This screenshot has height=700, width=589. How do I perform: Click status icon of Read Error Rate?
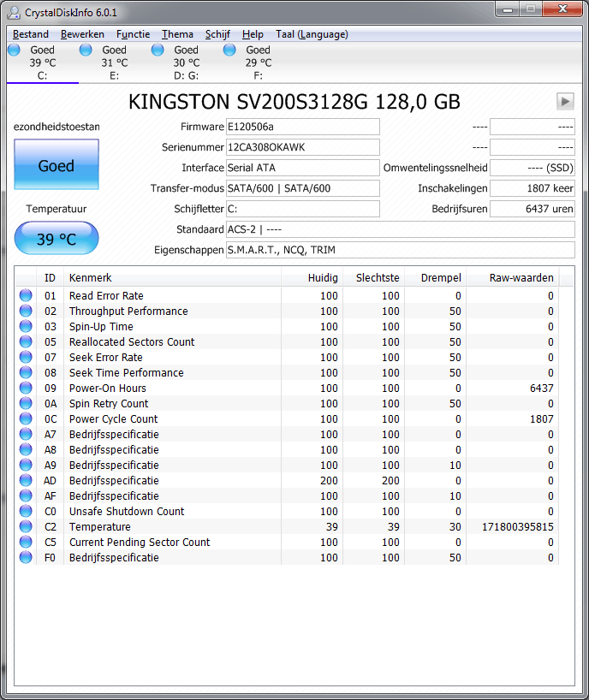pyautogui.click(x=26, y=295)
